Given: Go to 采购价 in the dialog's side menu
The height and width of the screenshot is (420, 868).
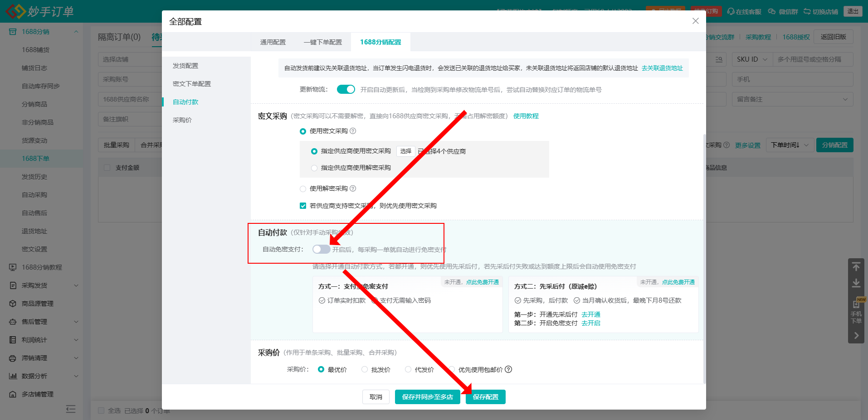Looking at the screenshot, I should pyautogui.click(x=182, y=120).
